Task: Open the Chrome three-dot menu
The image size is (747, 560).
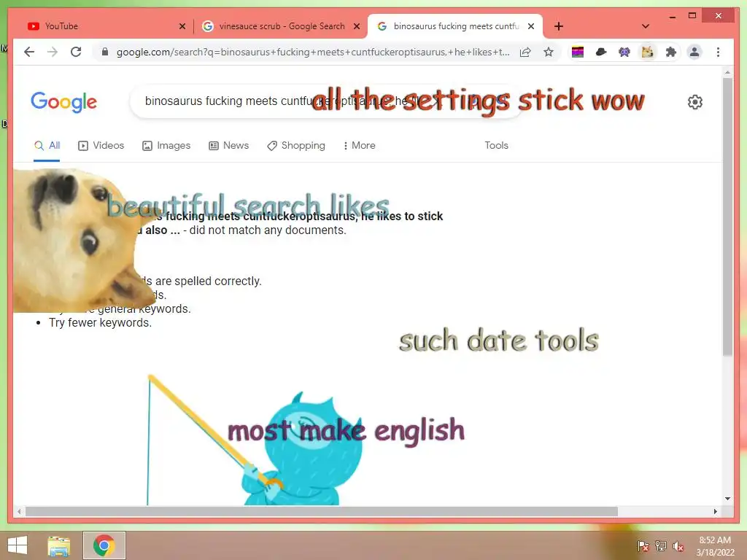Action: pos(718,52)
